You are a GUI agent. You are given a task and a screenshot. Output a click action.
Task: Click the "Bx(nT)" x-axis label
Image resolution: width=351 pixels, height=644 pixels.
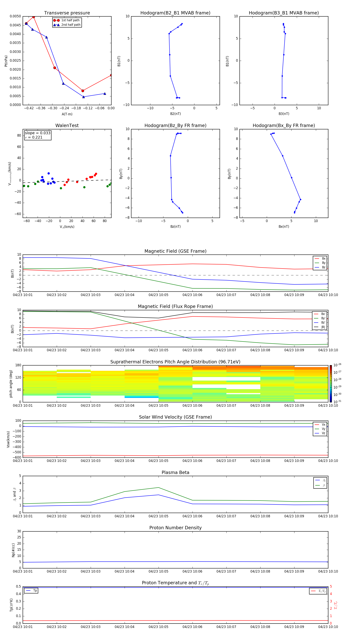tap(284, 227)
